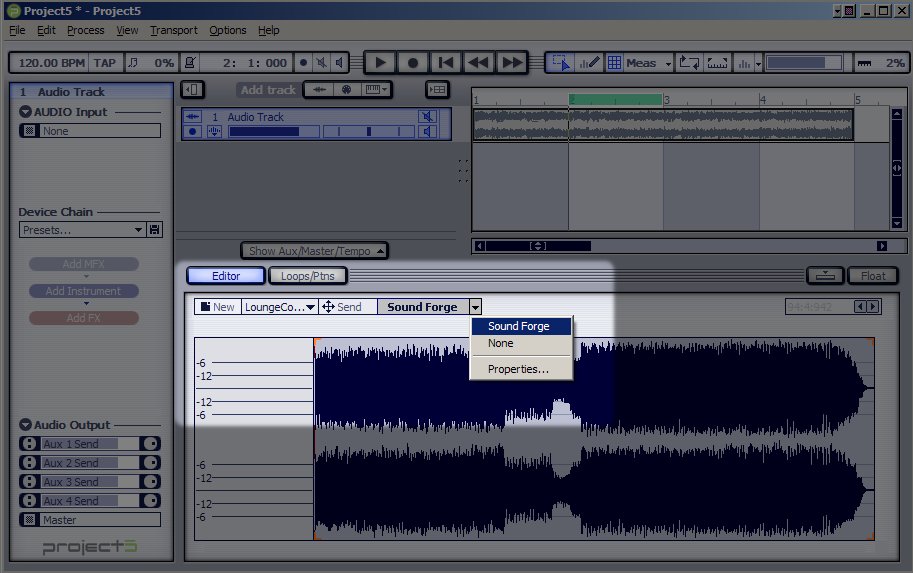Open the LoungeCo... clip dropdown

279,307
